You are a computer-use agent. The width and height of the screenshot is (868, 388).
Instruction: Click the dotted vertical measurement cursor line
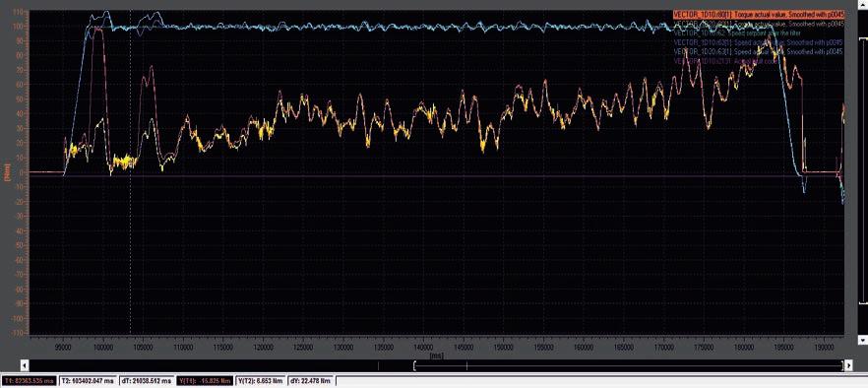[130, 172]
